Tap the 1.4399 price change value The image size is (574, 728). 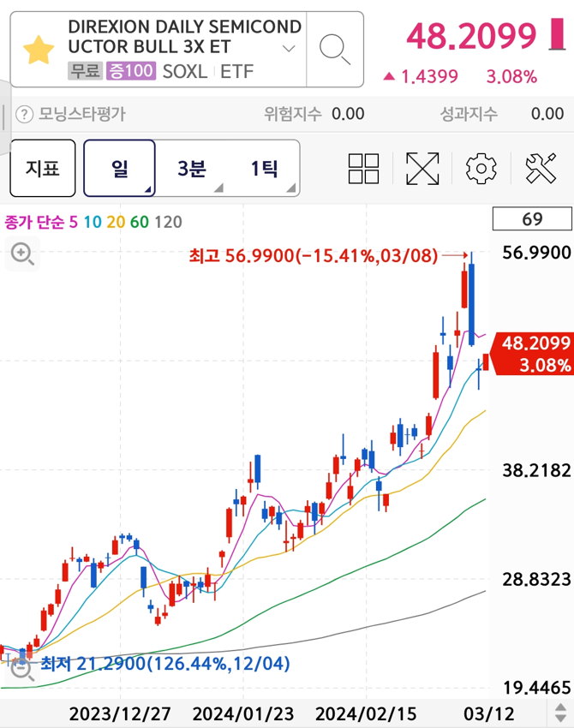click(429, 76)
